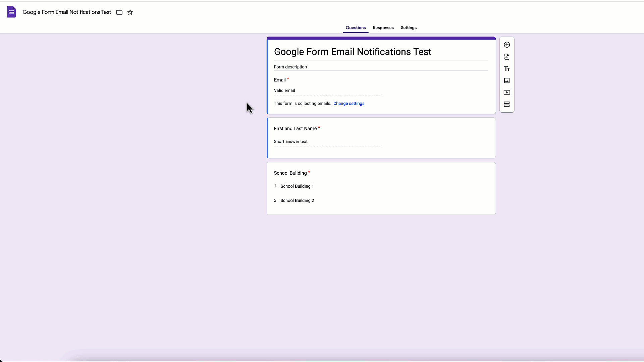Viewport: 644px width, 362px height.
Task: Edit the School Building 2 option
Action: 297,200
